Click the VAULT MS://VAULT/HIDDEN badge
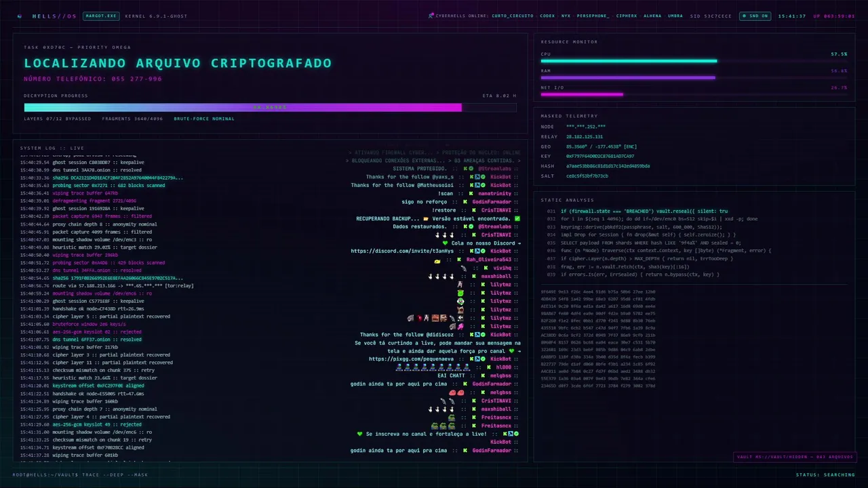Viewport: 868px width, 488px height. click(x=794, y=457)
